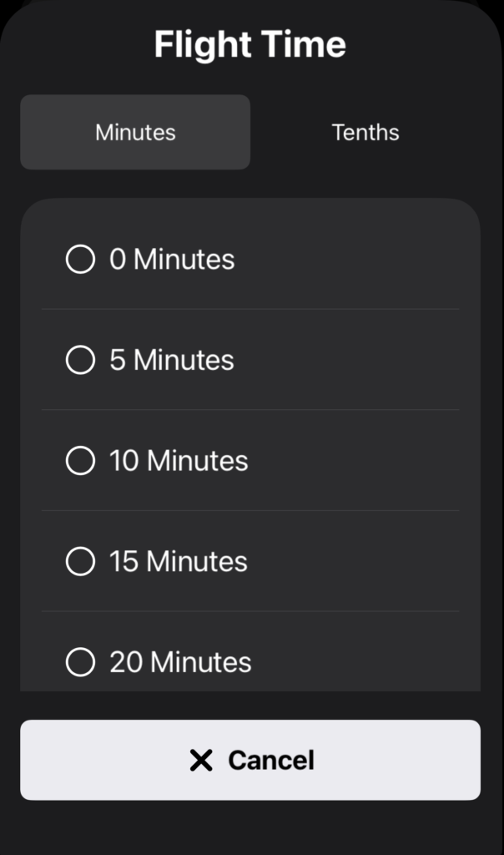The height and width of the screenshot is (855, 504).
Task: Pick the 10 Minutes radio circle
Action: click(x=80, y=460)
